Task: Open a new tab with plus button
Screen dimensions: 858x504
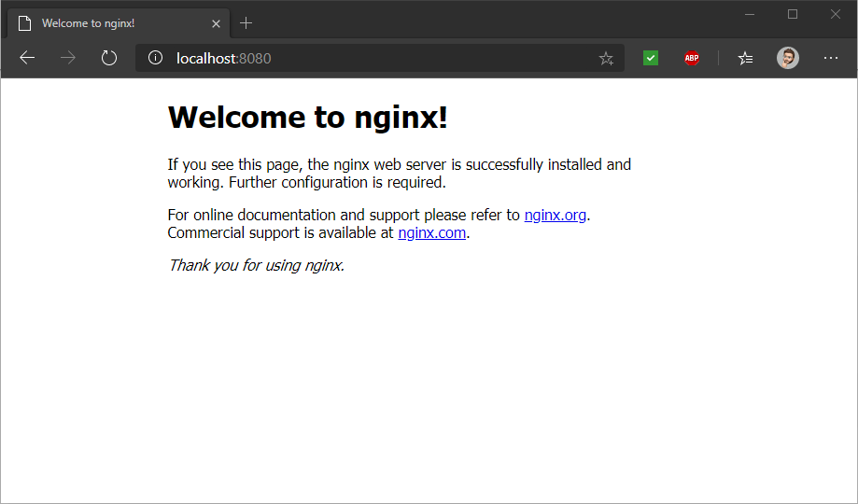Action: click(246, 23)
